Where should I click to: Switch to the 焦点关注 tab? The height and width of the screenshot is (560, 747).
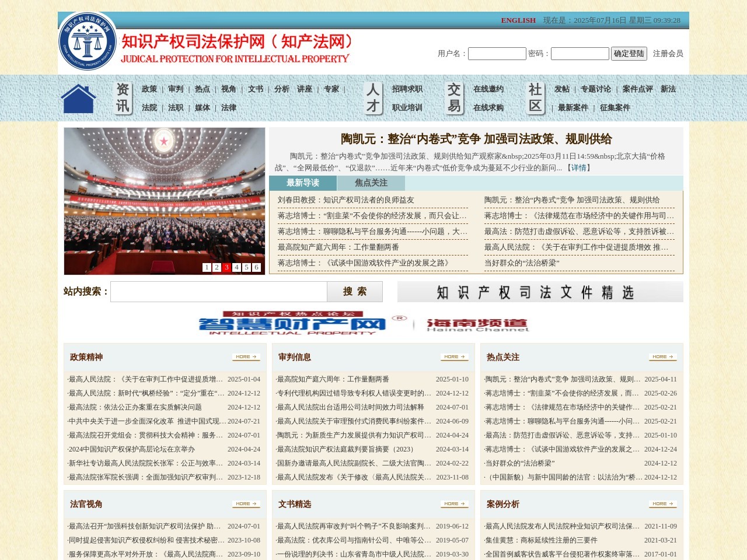[x=371, y=183]
